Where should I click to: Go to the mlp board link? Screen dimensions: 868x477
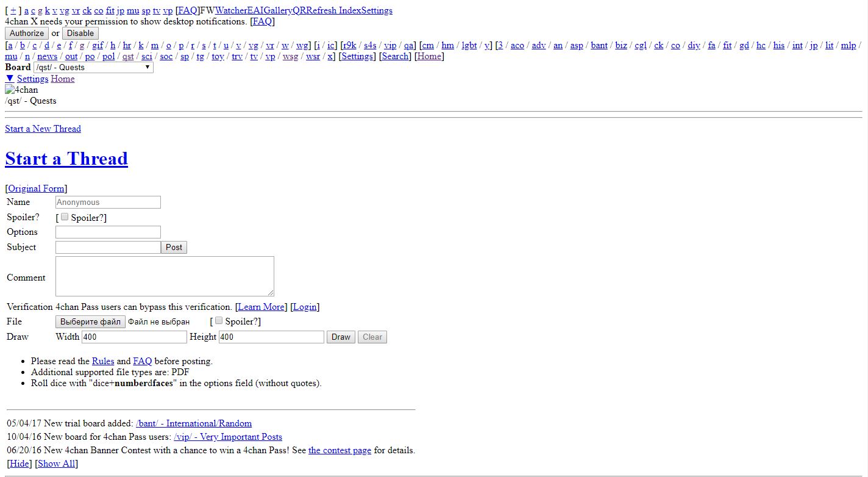848,45
